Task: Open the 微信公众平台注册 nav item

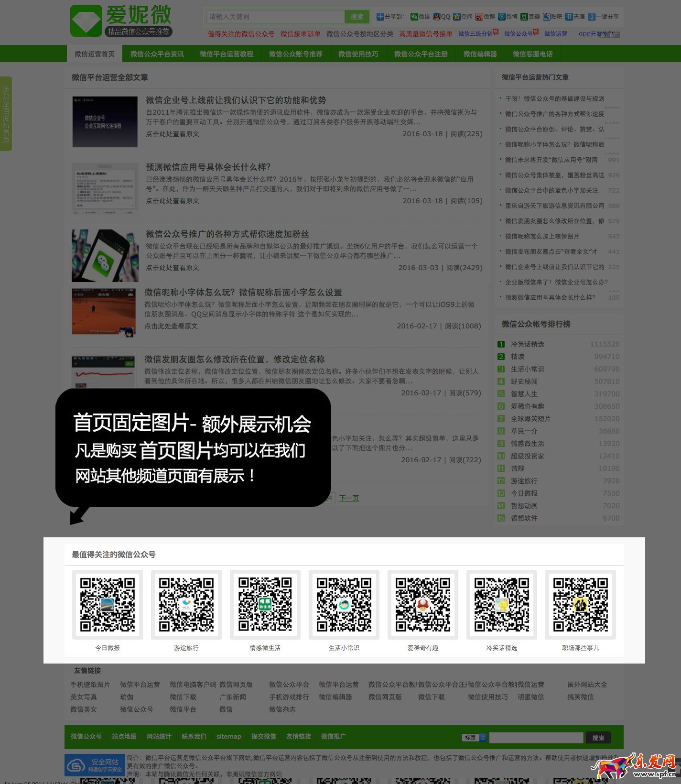Action: point(421,54)
